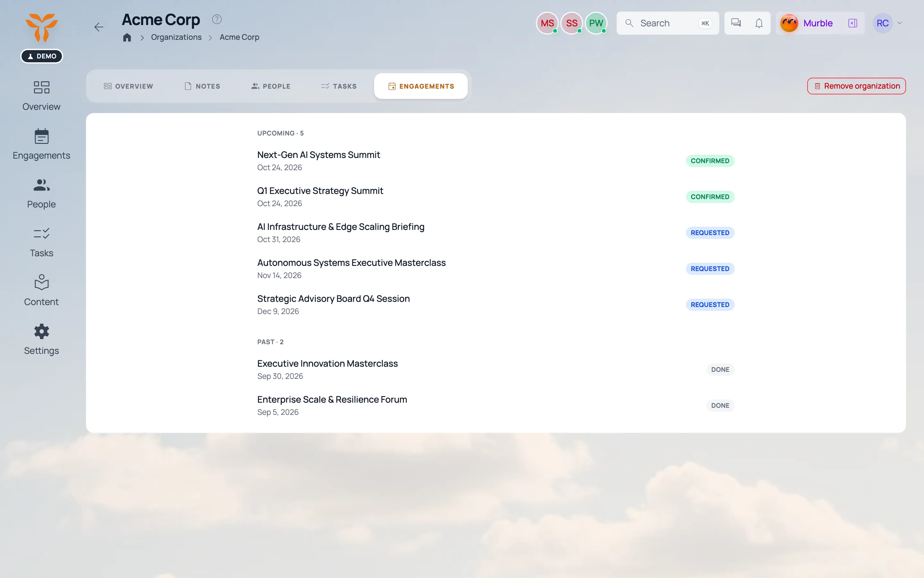Click the Organizations breadcrumb link
This screenshot has width=924, height=578.
[176, 37]
